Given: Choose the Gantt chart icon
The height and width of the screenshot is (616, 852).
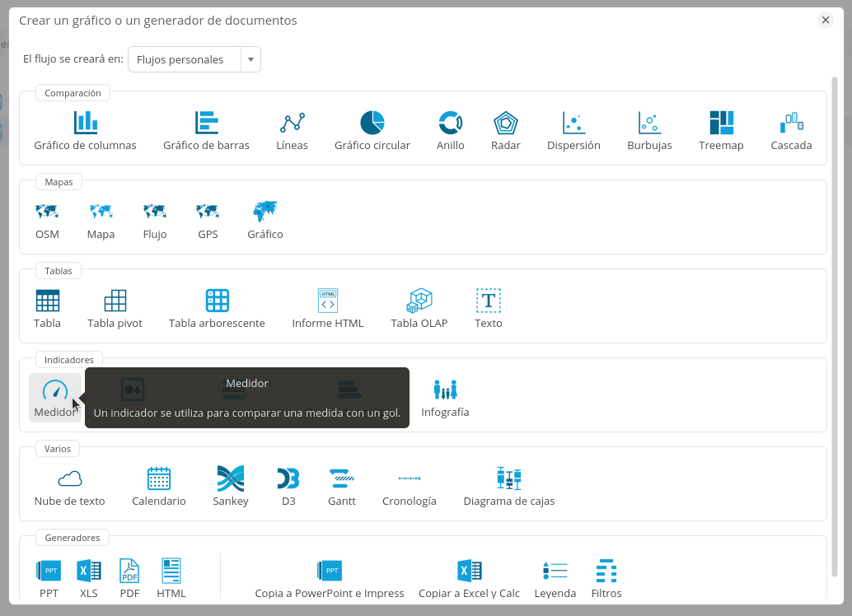Looking at the screenshot, I should click(x=341, y=487).
